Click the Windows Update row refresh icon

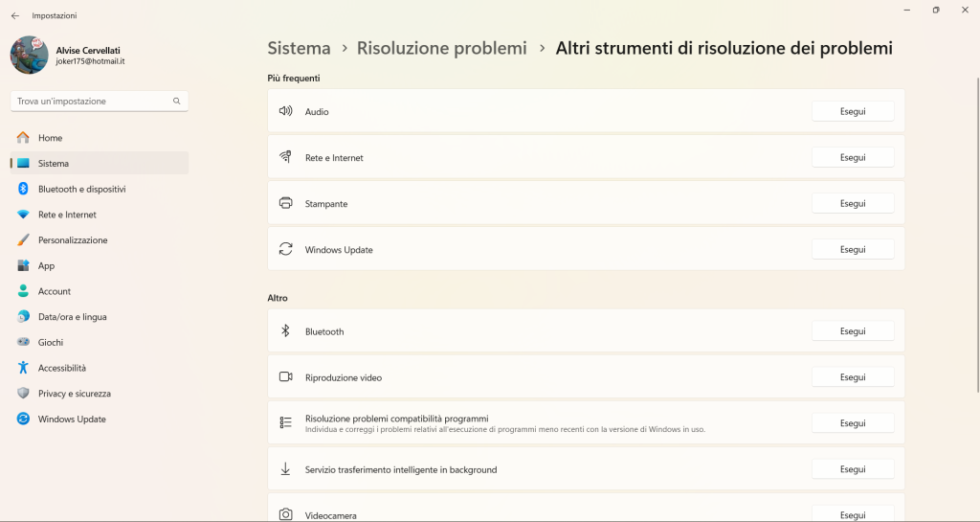click(x=285, y=249)
